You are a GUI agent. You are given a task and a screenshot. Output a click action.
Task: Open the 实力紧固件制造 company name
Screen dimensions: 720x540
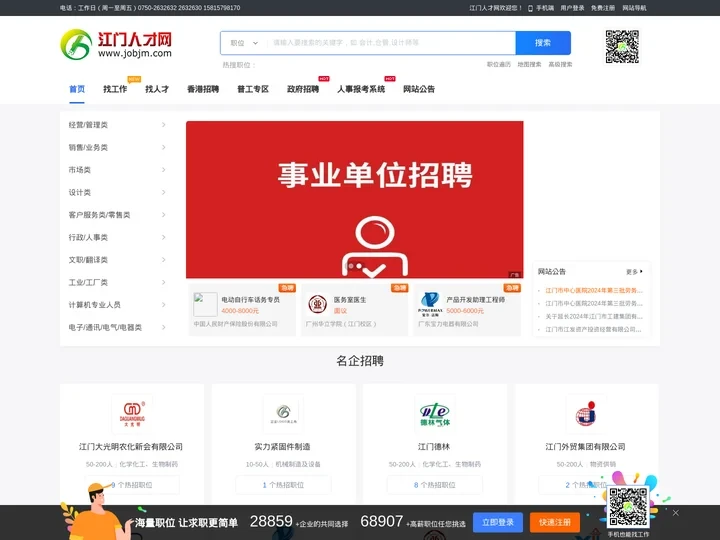[282, 447]
